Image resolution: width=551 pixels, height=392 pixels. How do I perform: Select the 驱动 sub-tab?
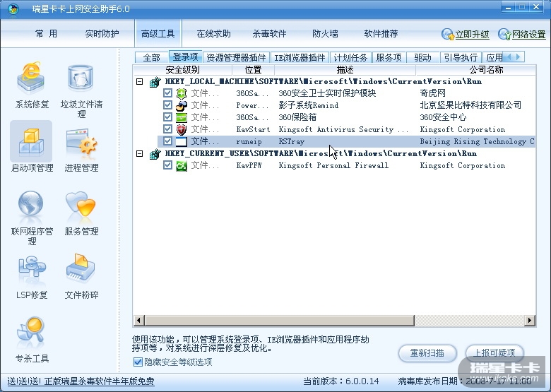coord(422,57)
